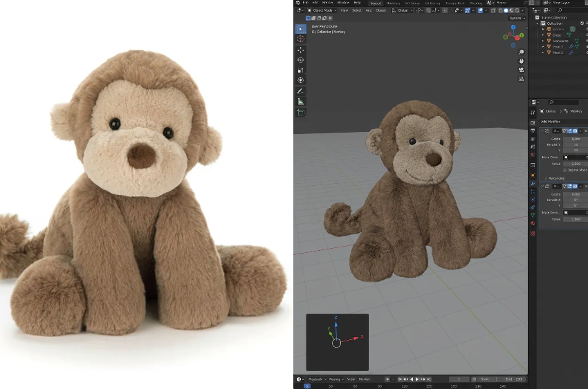Switch perspective/orthographic grid icon
This screenshot has width=588, height=389.
[x=522, y=79]
